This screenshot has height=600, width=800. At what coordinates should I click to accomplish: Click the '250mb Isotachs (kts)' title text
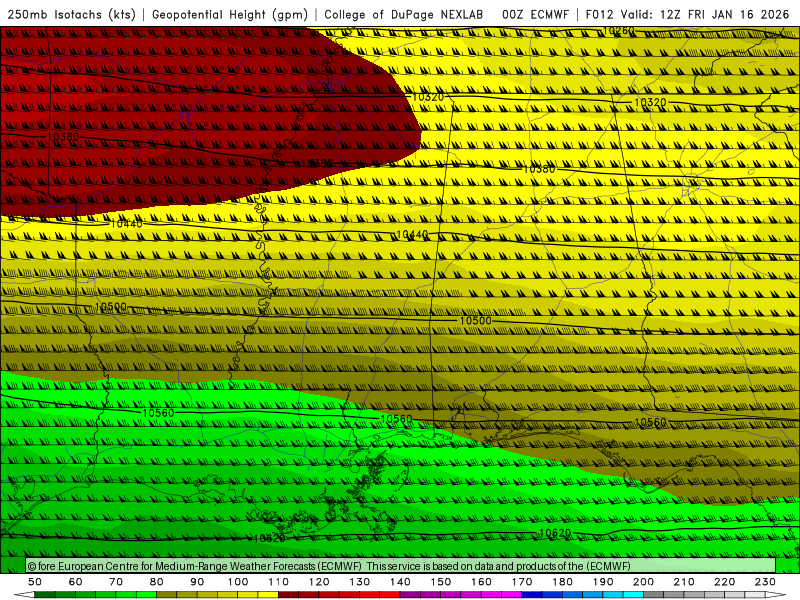click(72, 15)
